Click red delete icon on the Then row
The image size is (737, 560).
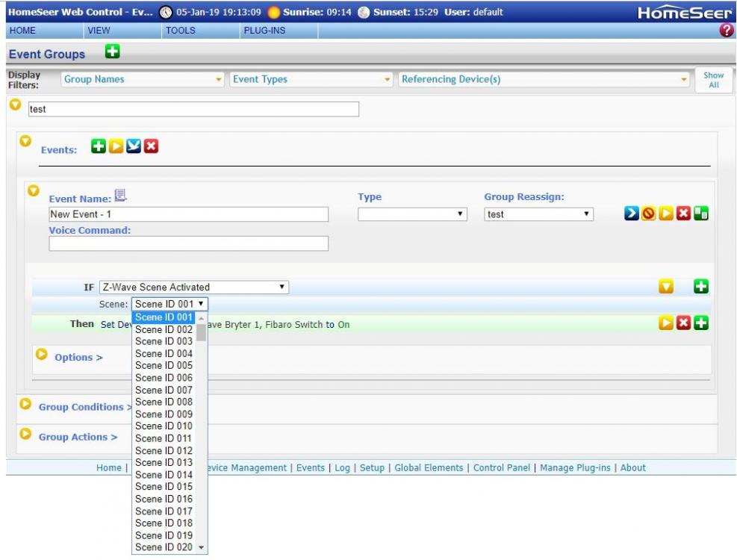[x=682, y=323]
